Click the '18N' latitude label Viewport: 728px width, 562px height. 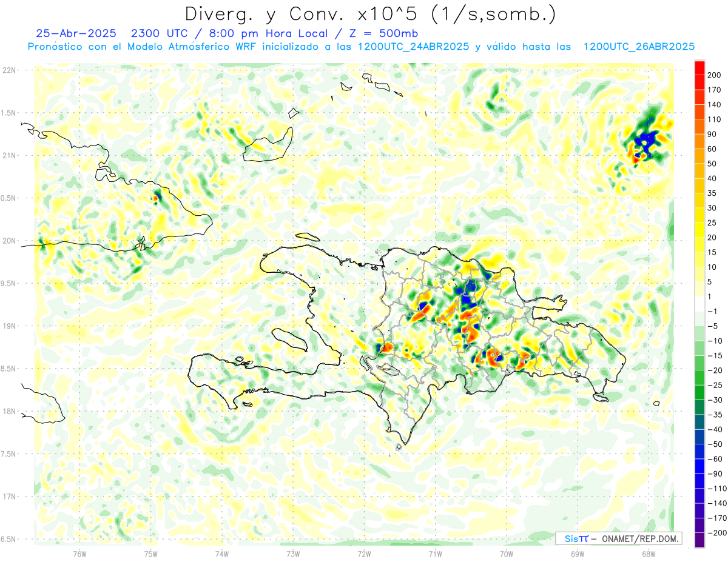8,411
